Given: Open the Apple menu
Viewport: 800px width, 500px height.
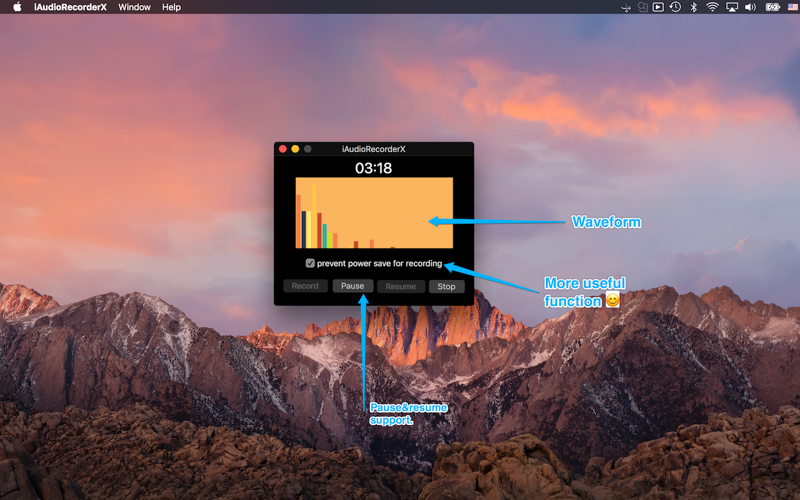Looking at the screenshot, I should pos(17,7).
